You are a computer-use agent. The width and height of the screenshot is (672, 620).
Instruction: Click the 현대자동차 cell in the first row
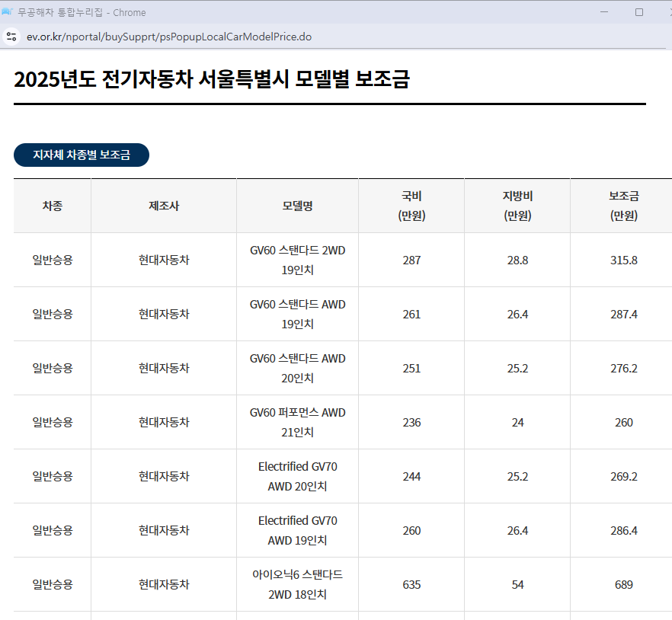pyautogui.click(x=163, y=259)
